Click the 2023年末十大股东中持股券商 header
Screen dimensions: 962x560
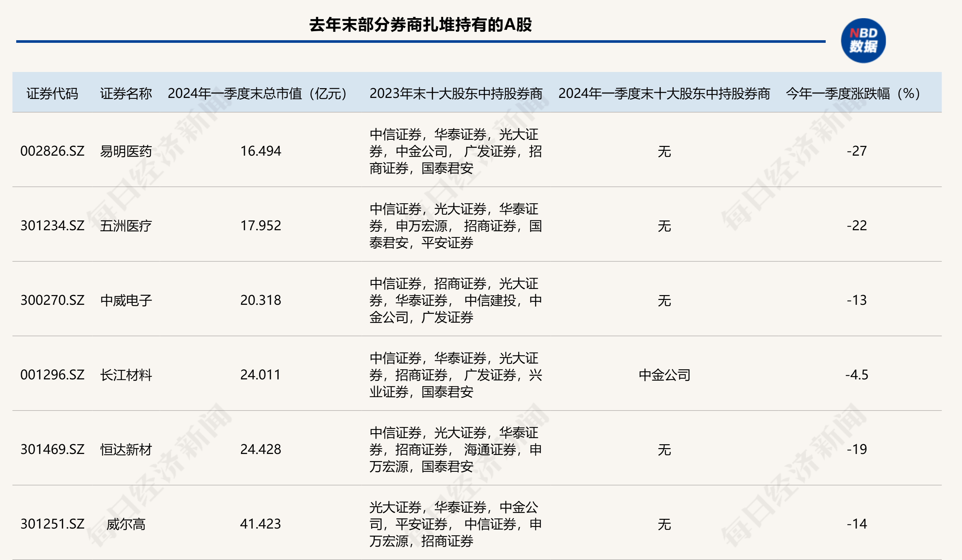click(456, 93)
